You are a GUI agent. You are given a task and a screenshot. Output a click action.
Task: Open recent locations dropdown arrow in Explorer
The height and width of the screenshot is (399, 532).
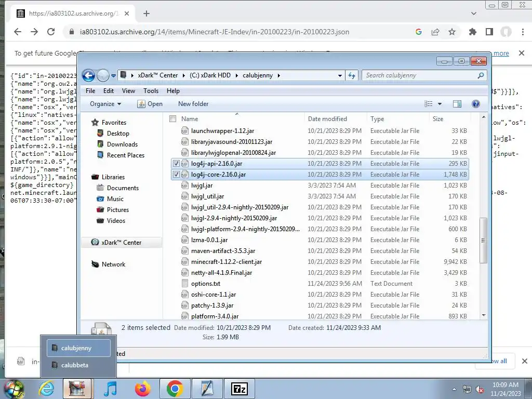(x=113, y=76)
